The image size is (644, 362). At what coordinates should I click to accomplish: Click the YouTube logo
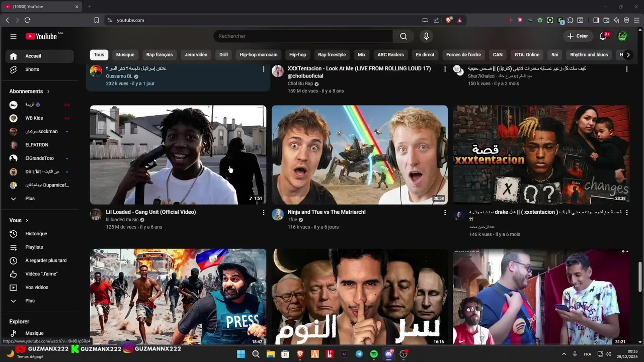pyautogui.click(x=41, y=36)
